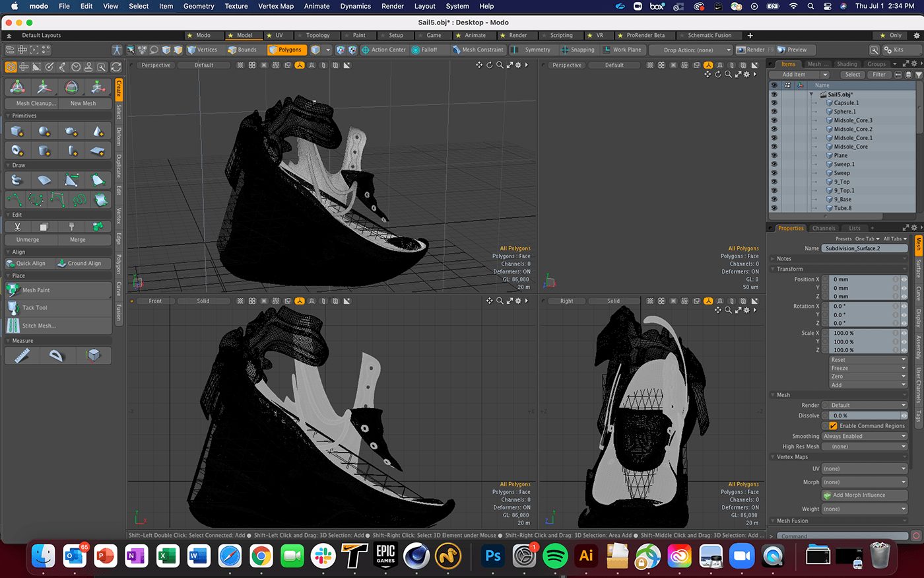Open Spotify from the Dock

tap(555, 556)
